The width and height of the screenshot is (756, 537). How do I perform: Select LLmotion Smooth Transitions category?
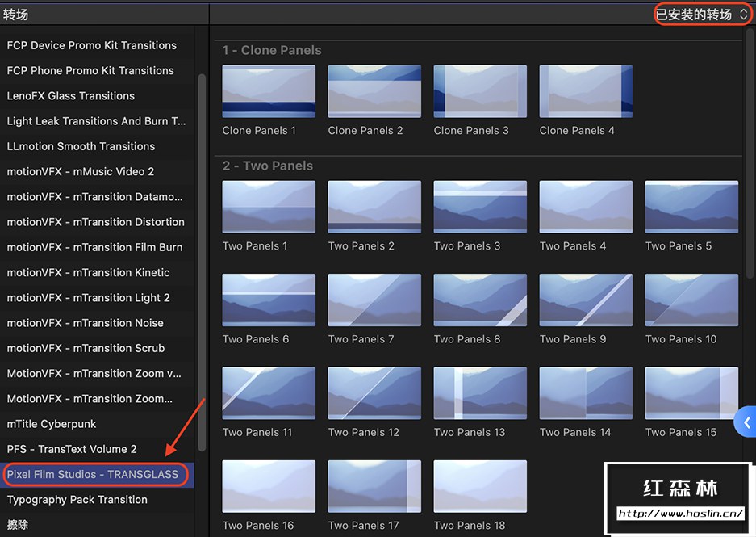click(x=97, y=146)
